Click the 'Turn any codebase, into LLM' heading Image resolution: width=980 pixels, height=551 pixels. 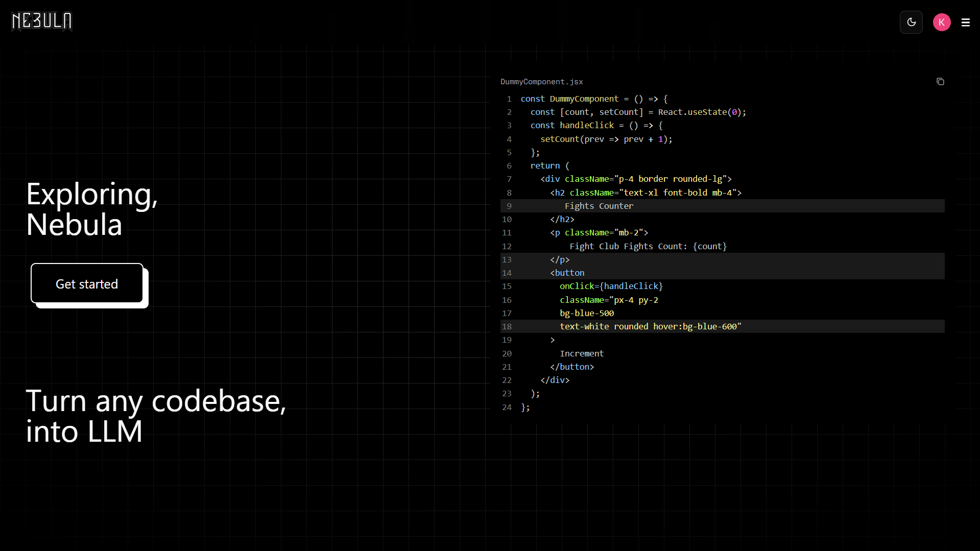tap(156, 416)
